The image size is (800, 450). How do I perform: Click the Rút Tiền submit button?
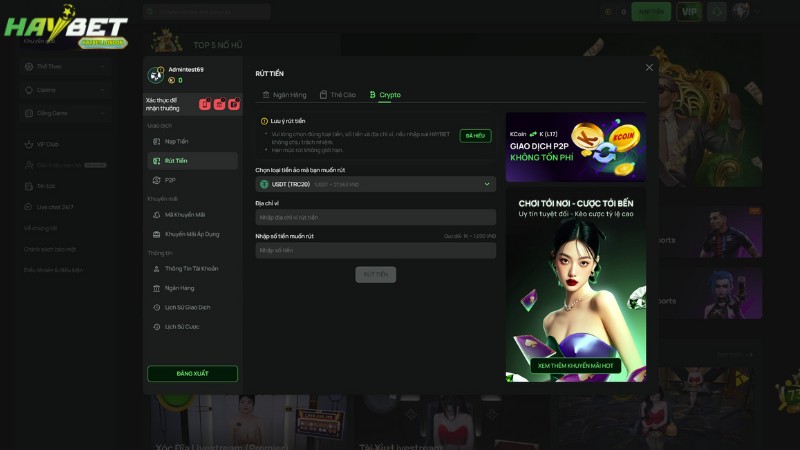(x=375, y=274)
